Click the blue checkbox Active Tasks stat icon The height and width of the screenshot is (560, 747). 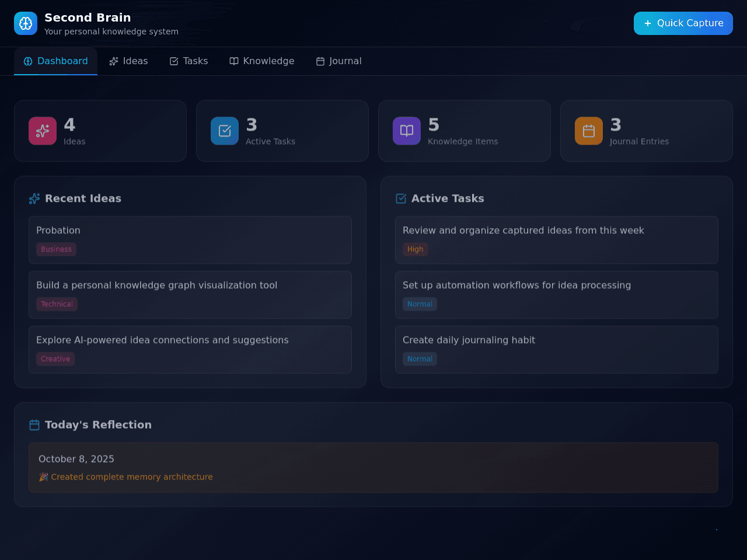[x=225, y=131]
